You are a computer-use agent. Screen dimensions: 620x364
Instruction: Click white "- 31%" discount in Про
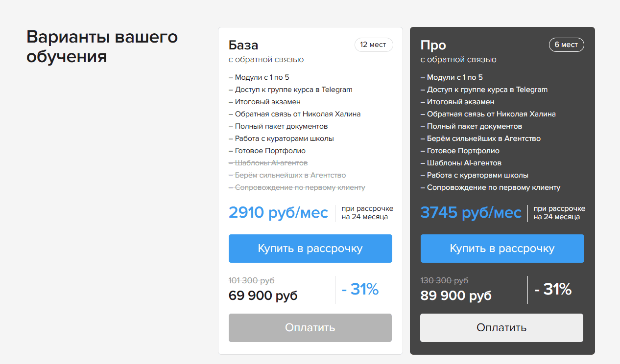pos(553,290)
